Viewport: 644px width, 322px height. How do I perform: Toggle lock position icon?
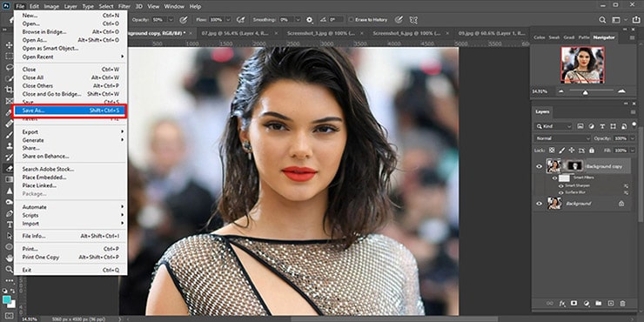572,151
